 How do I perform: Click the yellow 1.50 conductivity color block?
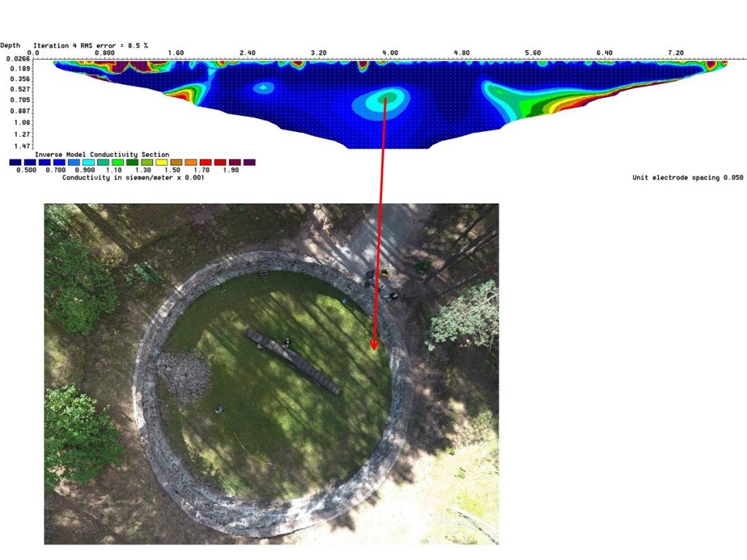tap(161, 162)
